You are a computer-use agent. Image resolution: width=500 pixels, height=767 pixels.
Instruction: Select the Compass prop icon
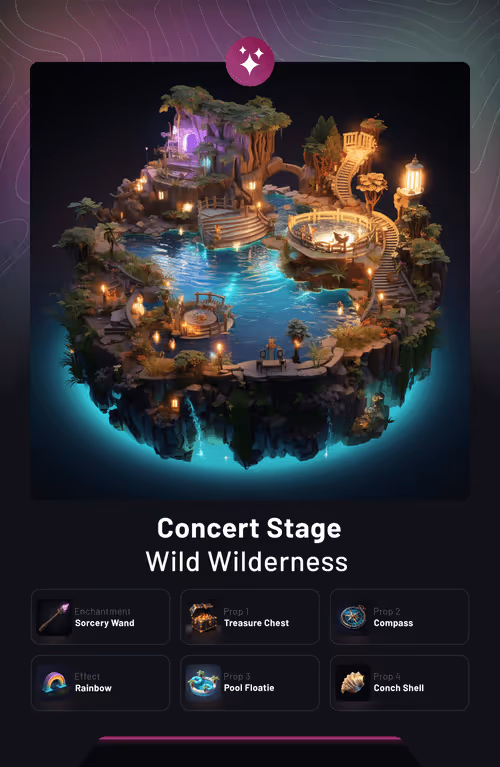point(353,617)
